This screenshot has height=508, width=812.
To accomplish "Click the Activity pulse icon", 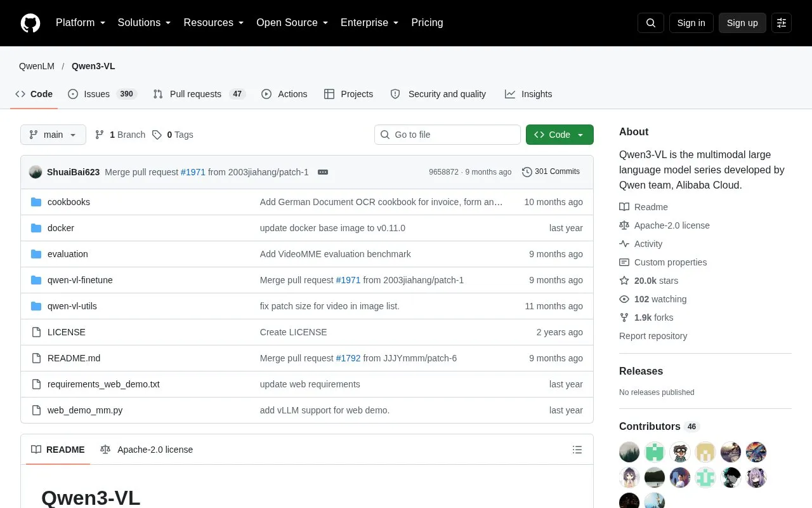I will coord(624,244).
